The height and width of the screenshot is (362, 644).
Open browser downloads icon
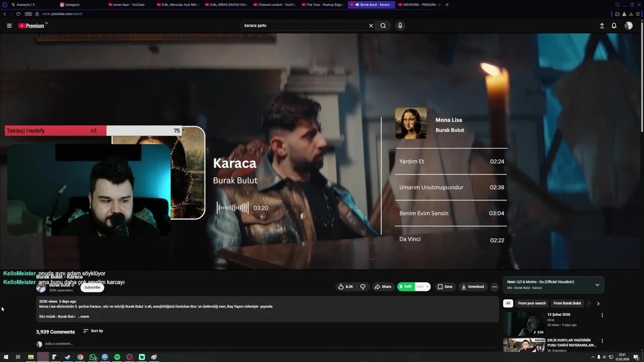(631, 14)
